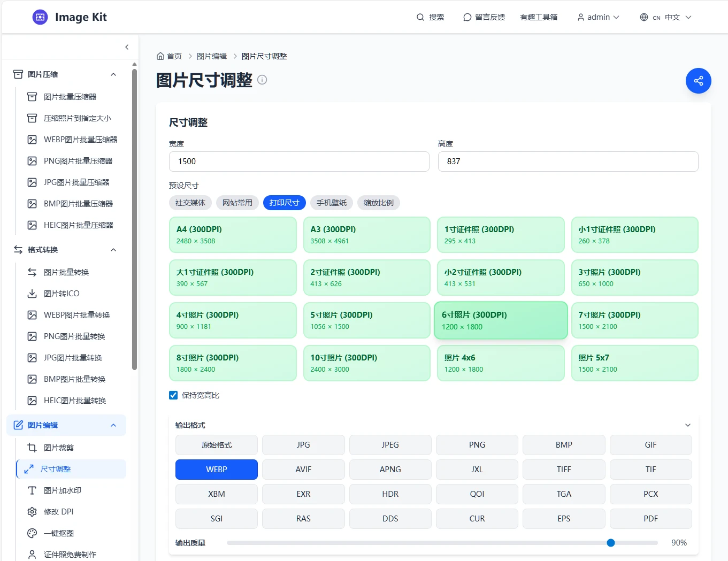Switch to the phone wallpaper preset tab (手机壁纸)
Image resolution: width=728 pixels, height=561 pixels.
(x=332, y=203)
